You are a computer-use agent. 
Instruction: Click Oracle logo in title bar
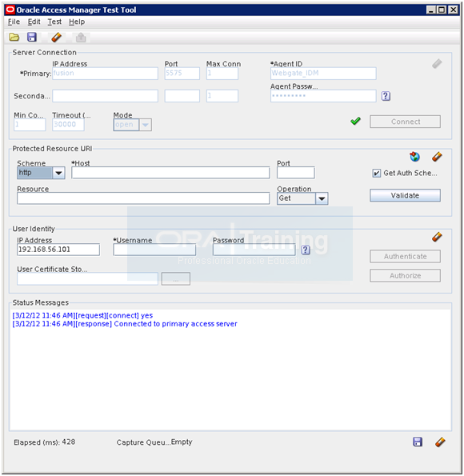pos(10,10)
